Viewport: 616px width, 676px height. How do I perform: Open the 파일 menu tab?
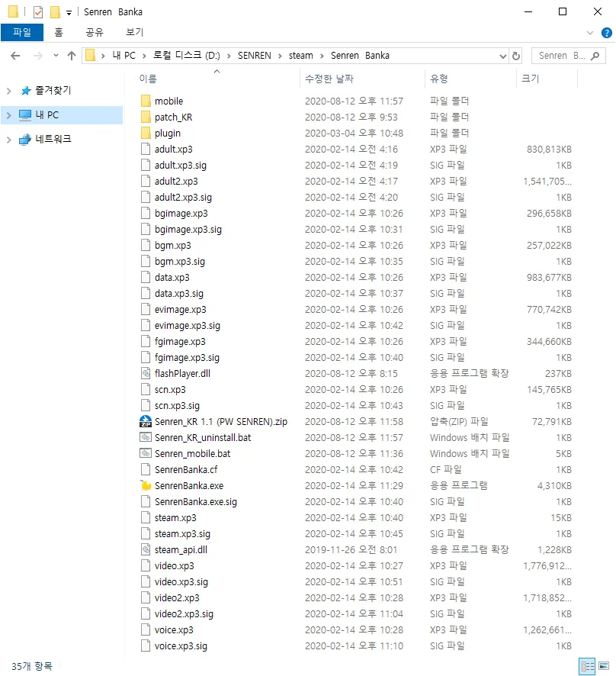(22, 32)
